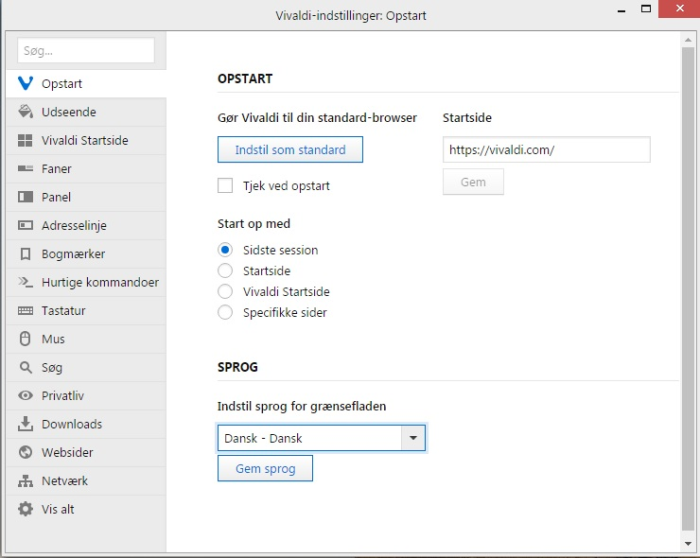Open Privatliv settings label

(62, 396)
